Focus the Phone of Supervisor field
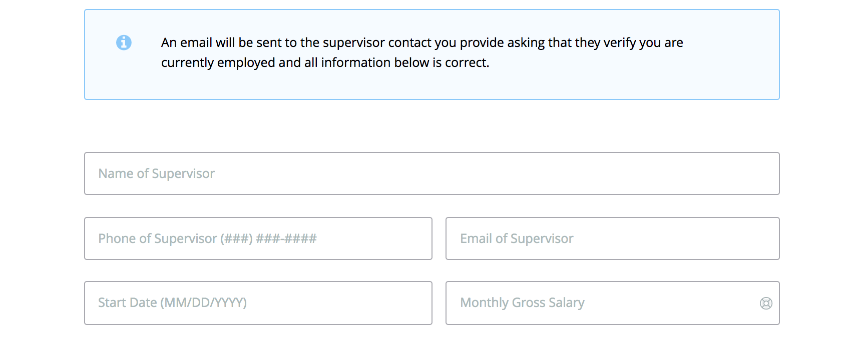The height and width of the screenshot is (342, 868). pos(258,238)
